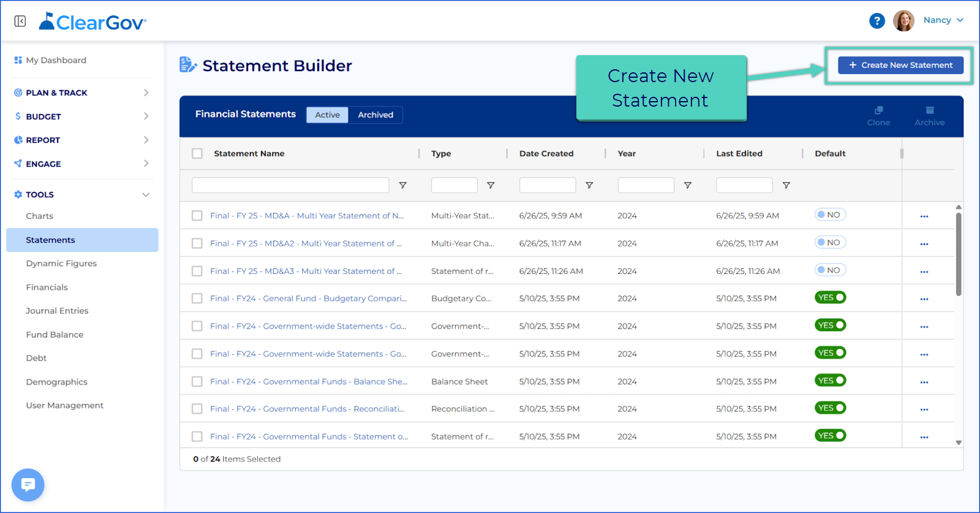Open the chat support bubble

(28, 485)
